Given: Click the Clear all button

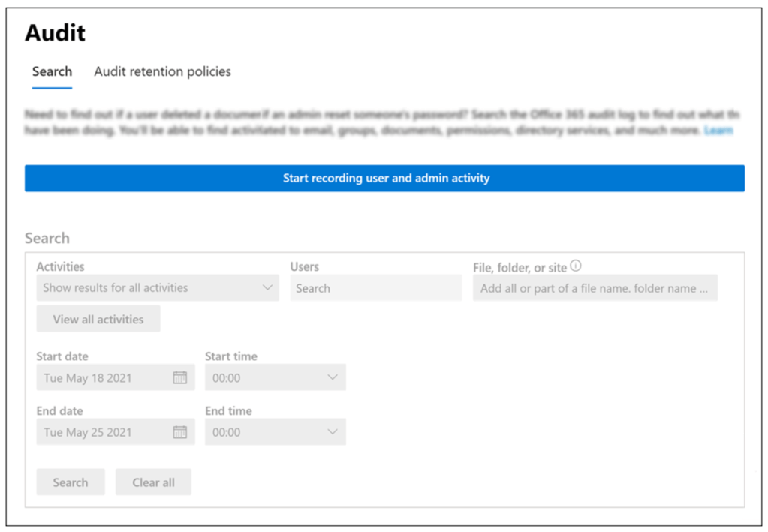Looking at the screenshot, I should [153, 482].
